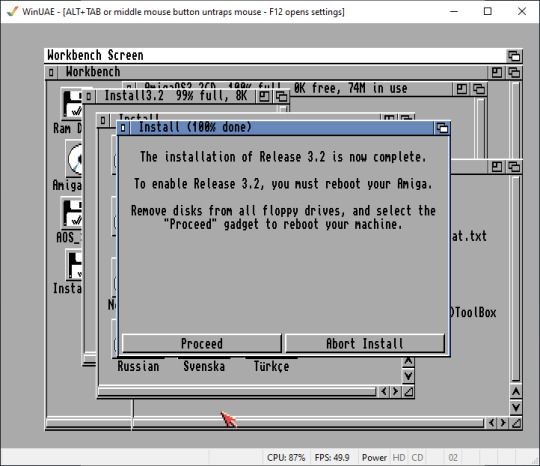
Task: Close the Install3.2 drawer window
Action: click(x=89, y=96)
